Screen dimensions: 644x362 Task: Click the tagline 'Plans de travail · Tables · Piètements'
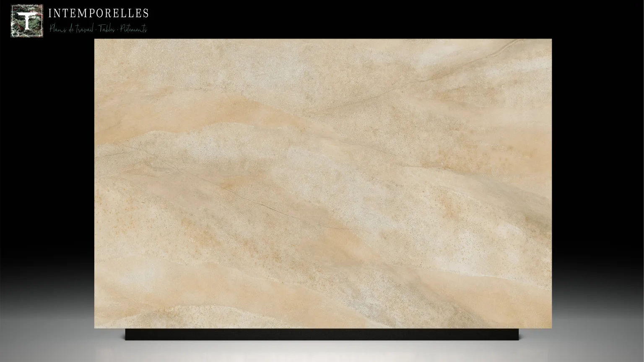click(98, 28)
